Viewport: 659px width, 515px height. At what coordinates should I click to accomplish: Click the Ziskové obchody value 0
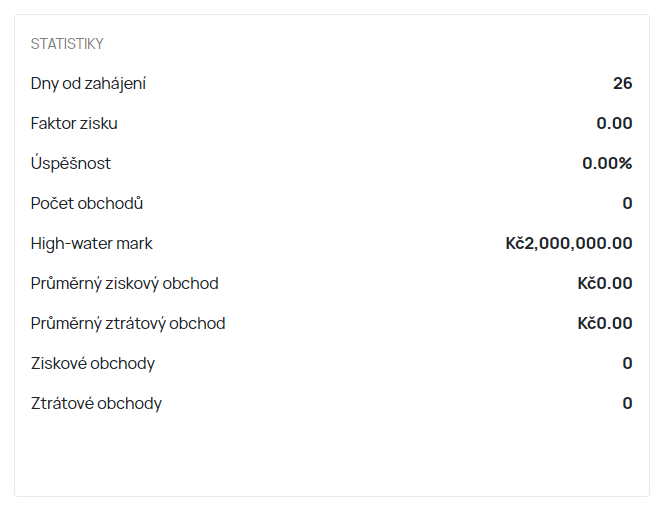(627, 363)
